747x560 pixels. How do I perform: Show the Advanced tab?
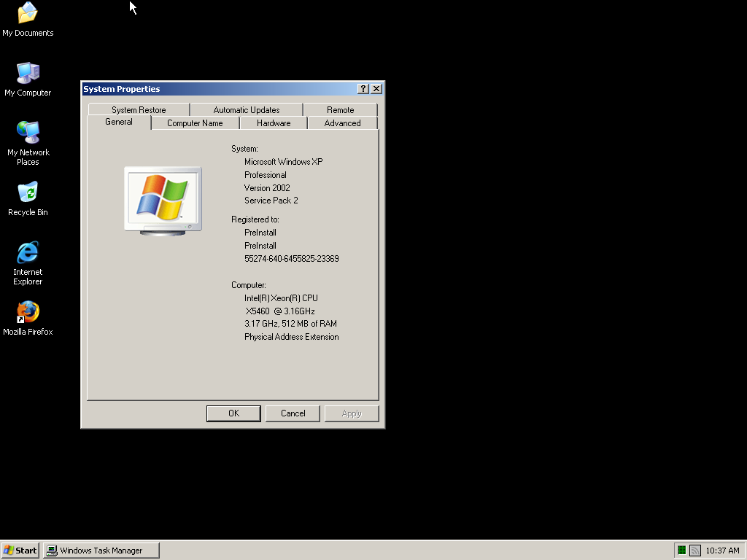[x=342, y=123]
